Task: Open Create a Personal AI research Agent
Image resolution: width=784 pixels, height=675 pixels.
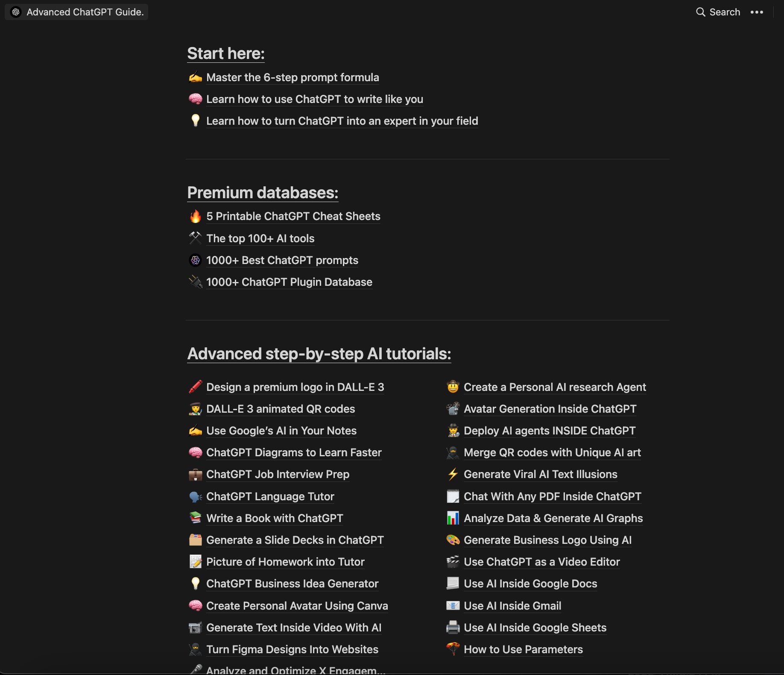Action: pyautogui.click(x=555, y=387)
